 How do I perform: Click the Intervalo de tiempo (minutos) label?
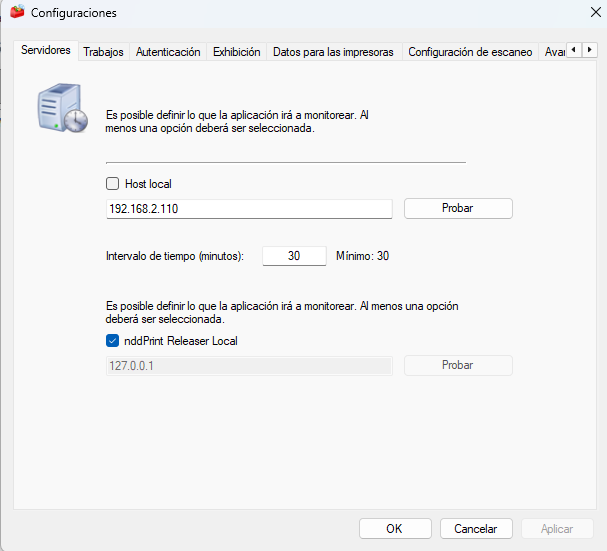coord(175,256)
